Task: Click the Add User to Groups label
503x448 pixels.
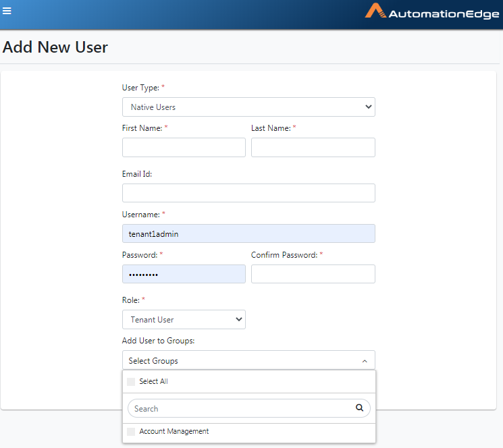Action: point(158,341)
